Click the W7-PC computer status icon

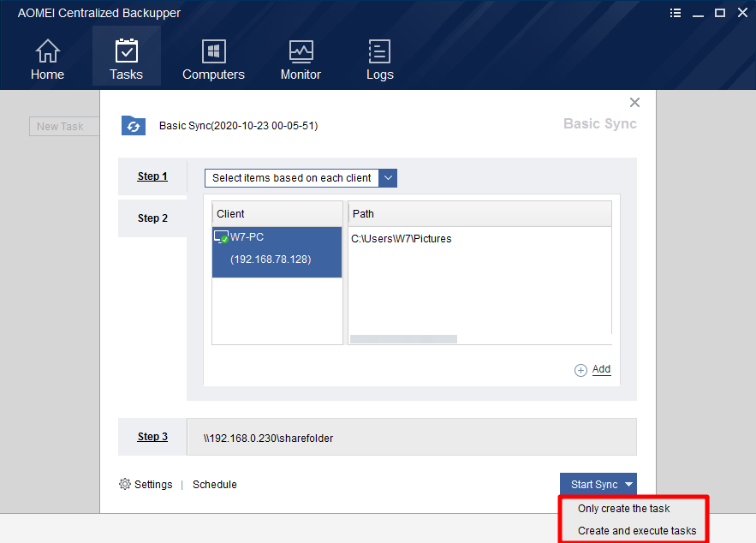(221, 237)
